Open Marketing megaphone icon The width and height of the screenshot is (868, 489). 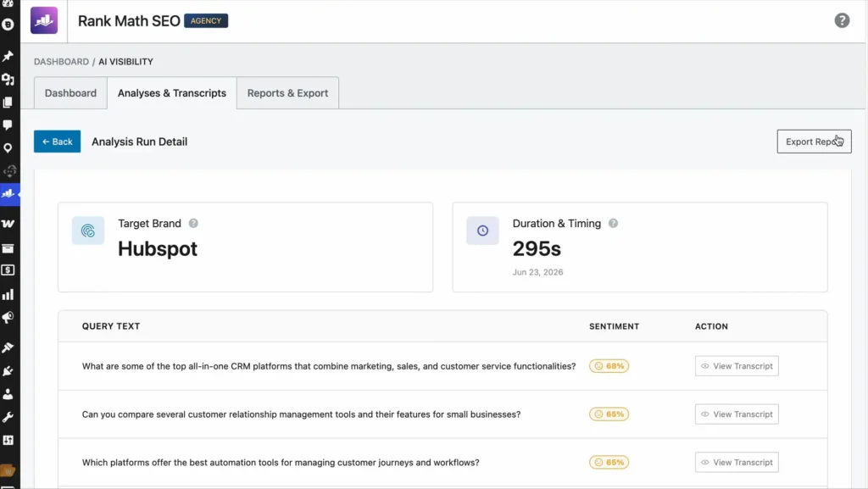pos(8,318)
